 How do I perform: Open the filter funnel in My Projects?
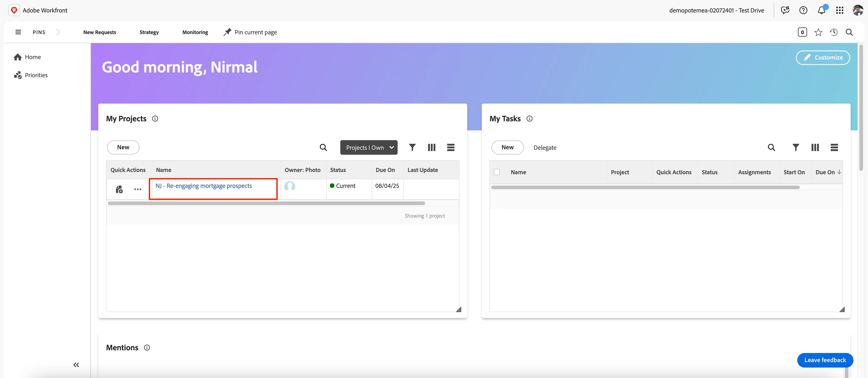412,147
